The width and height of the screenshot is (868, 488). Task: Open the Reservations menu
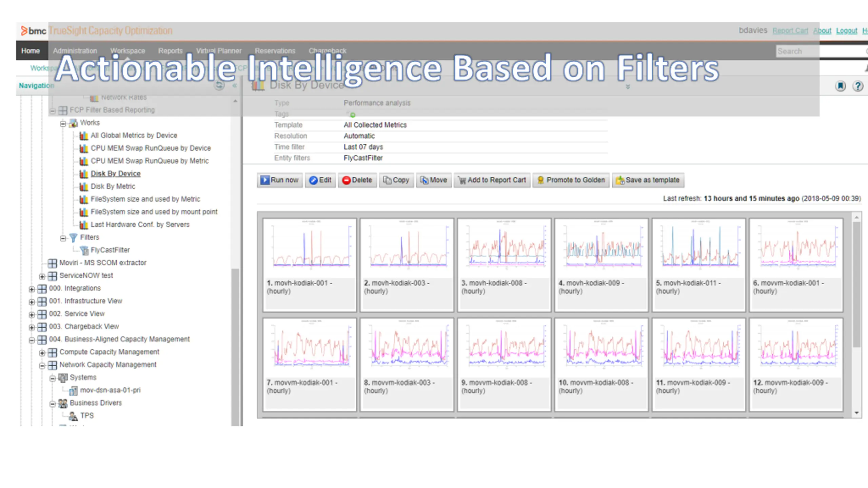pyautogui.click(x=275, y=51)
